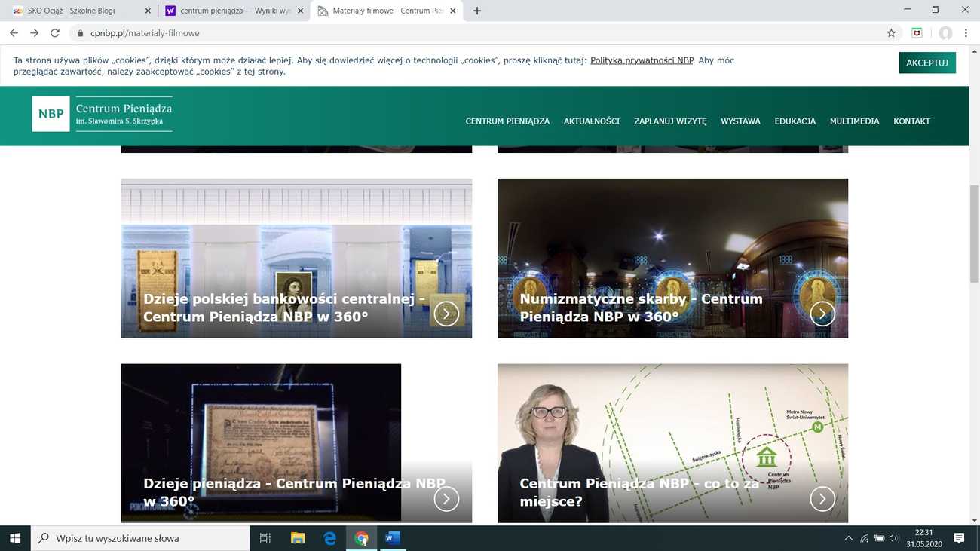Switch to centrum pieniądza search results tab

tap(234, 11)
